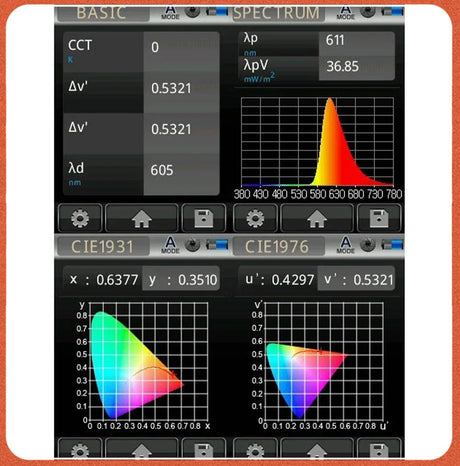460x466 pixels.
Task: Click the spectrum peak graph
Action: [x=317, y=142]
